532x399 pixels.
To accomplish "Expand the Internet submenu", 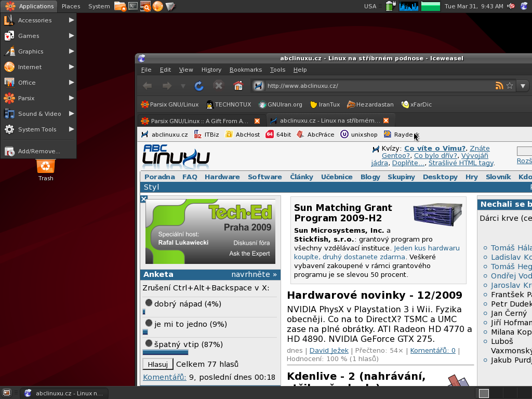I will 38,67.
